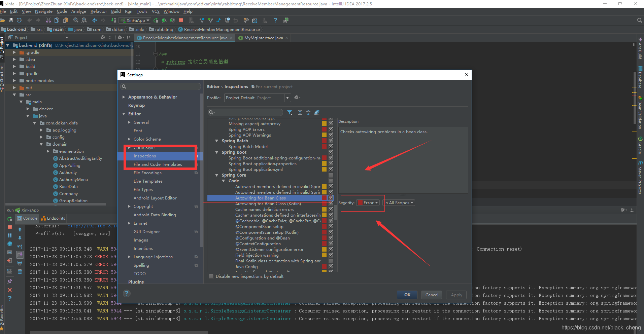Image resolution: width=644 pixels, height=334 pixels.
Task: Click the trash Clear All icon in console
Action: (x=20, y=271)
